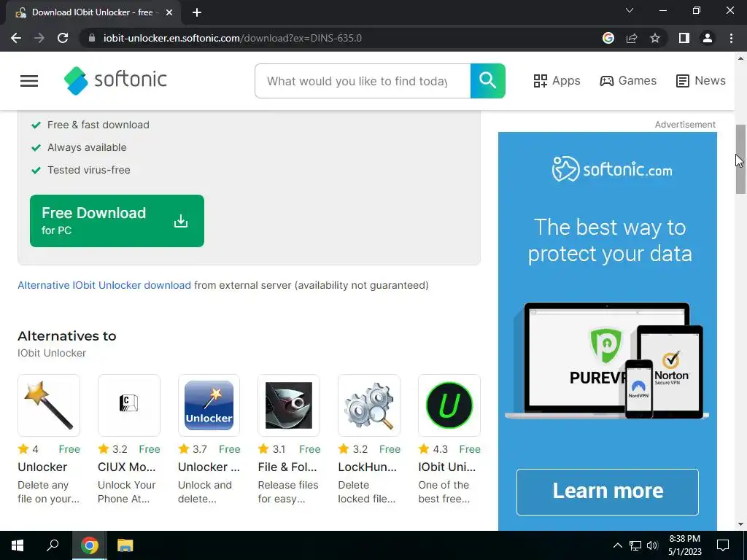
Task: Reload the current page
Action: click(63, 38)
